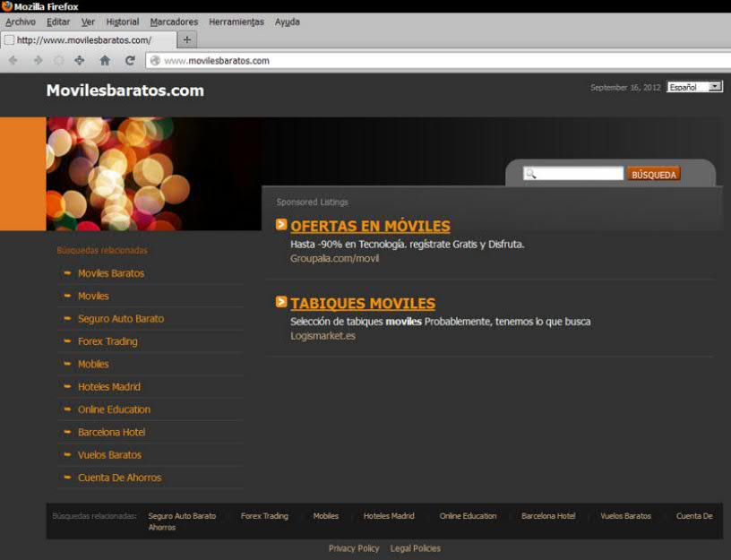Click Hoteles Madrid in sidebar list
Screen dimensions: 731x560
point(109,387)
